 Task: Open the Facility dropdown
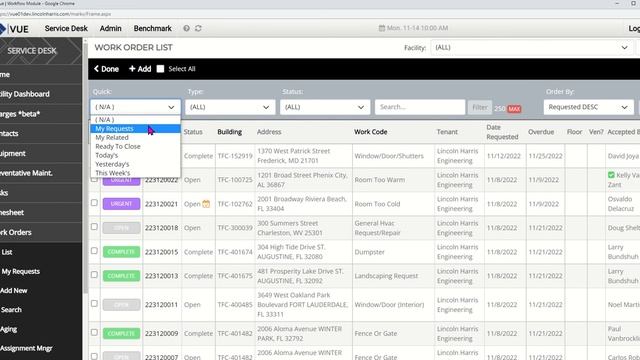(532, 47)
